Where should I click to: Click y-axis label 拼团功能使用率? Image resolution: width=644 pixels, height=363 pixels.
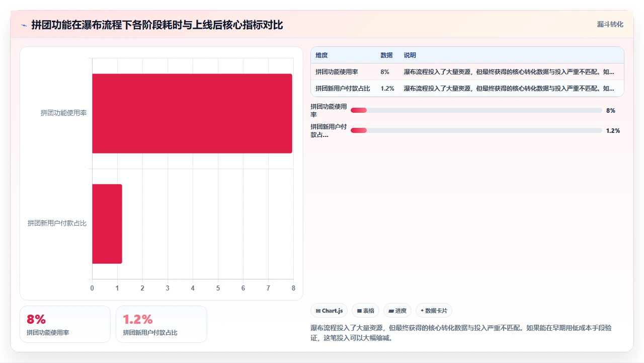(63, 113)
